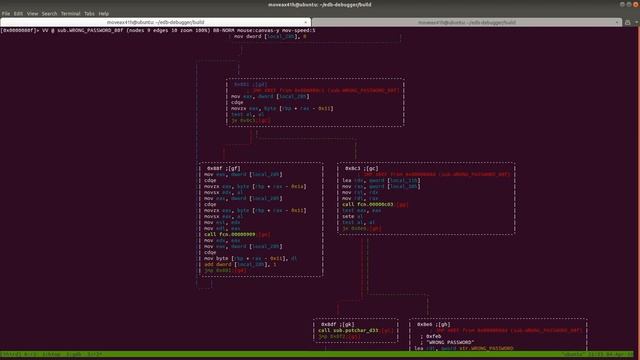Open new tab button in tab bar

click(628, 22)
